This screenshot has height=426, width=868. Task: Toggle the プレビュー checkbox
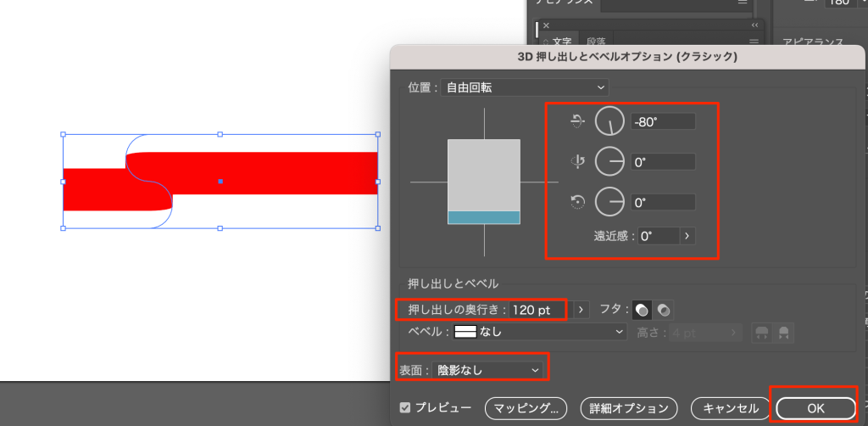click(x=405, y=408)
